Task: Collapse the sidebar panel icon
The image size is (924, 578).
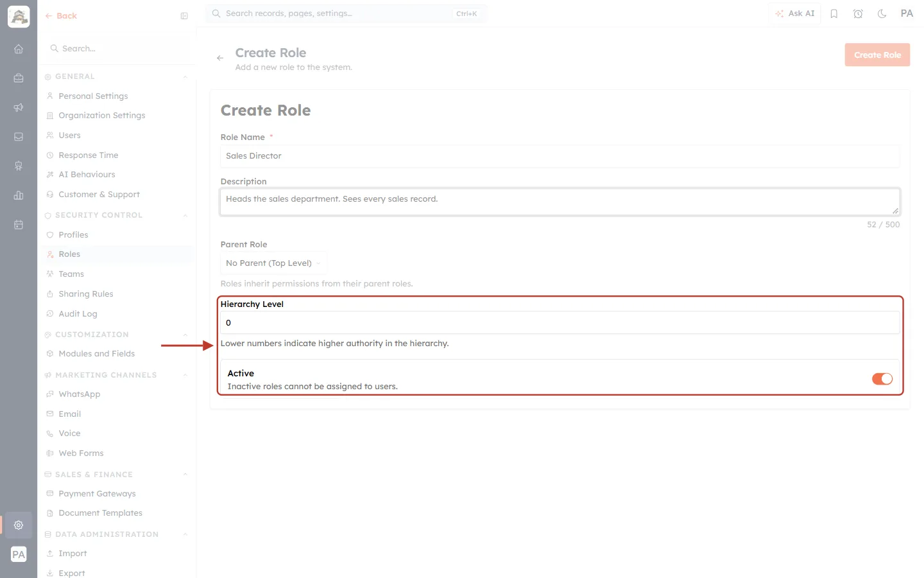Action: 184,16
